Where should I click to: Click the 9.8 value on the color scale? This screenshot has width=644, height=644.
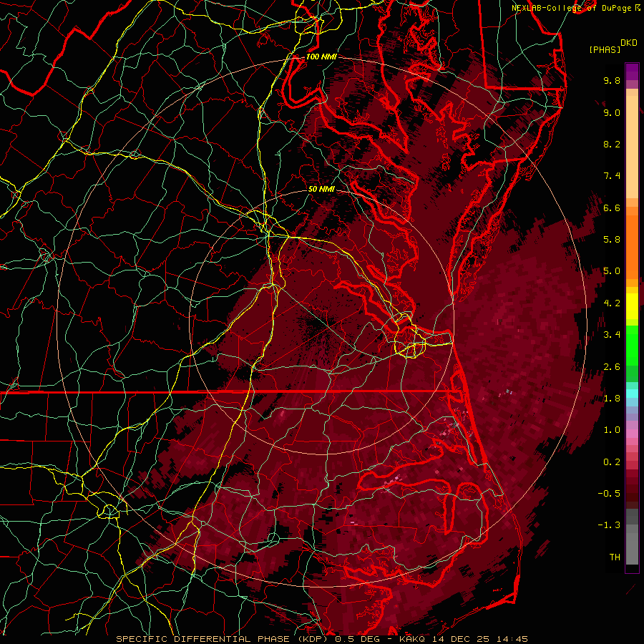coord(612,80)
